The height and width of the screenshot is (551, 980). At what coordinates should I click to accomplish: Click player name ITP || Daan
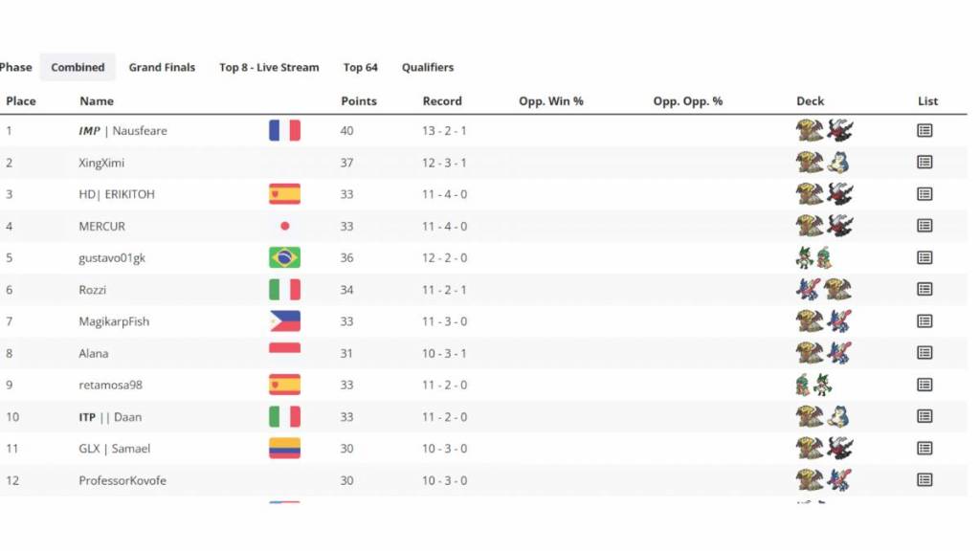110,417
